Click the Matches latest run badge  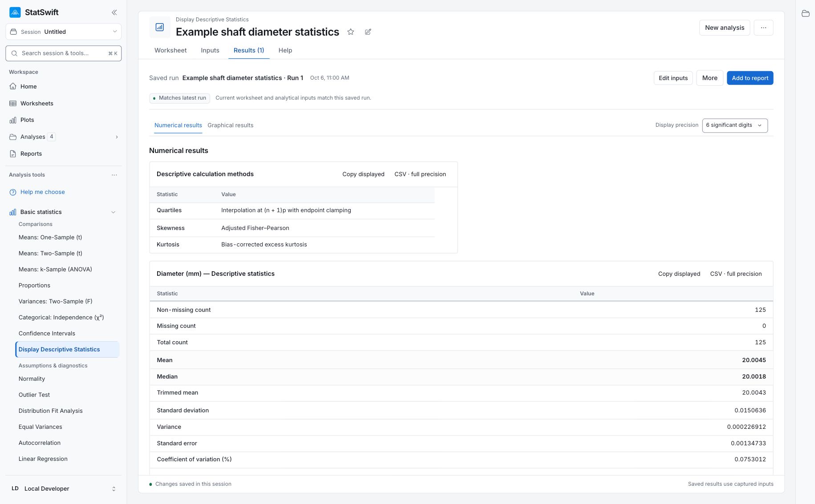(180, 98)
